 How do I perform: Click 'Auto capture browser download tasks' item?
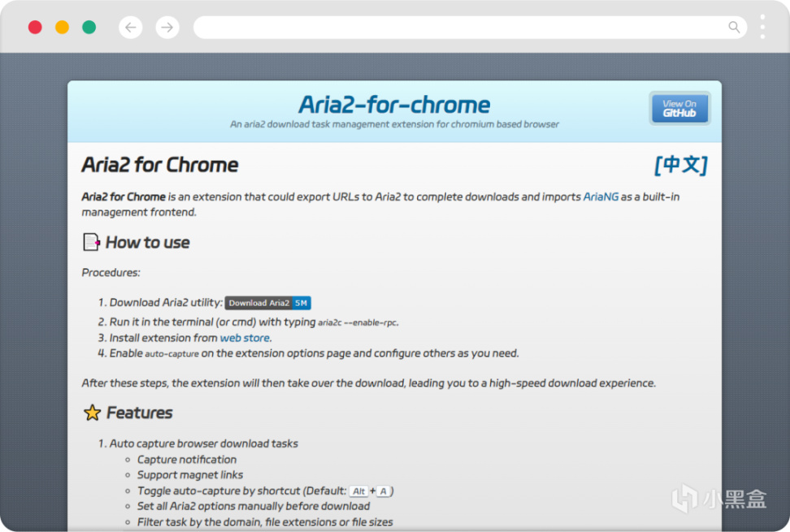coord(203,444)
